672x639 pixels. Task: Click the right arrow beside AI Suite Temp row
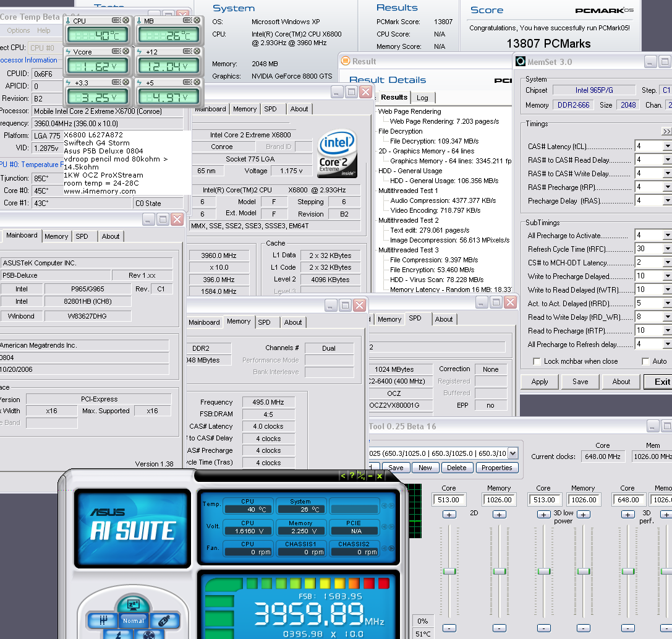pos(391,505)
